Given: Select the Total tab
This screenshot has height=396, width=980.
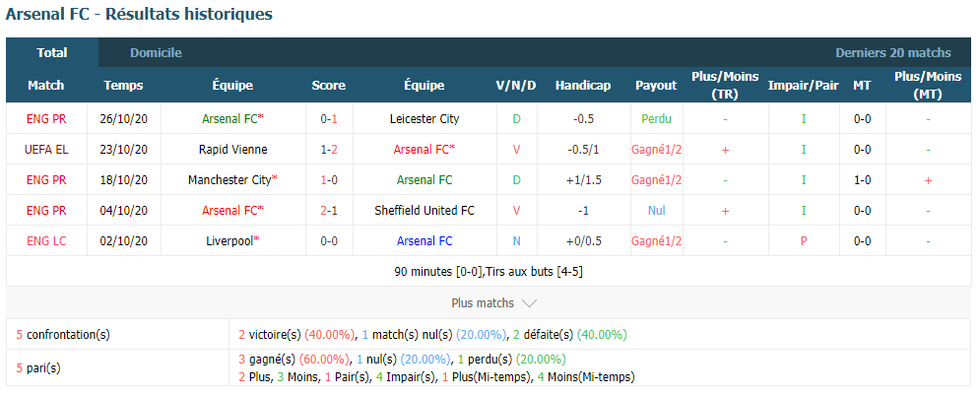Looking at the screenshot, I should click(x=52, y=53).
